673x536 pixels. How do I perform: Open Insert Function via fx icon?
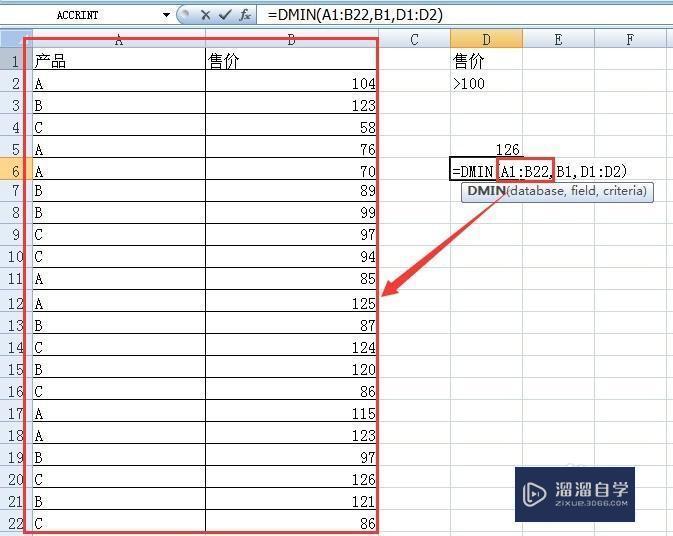click(x=245, y=15)
